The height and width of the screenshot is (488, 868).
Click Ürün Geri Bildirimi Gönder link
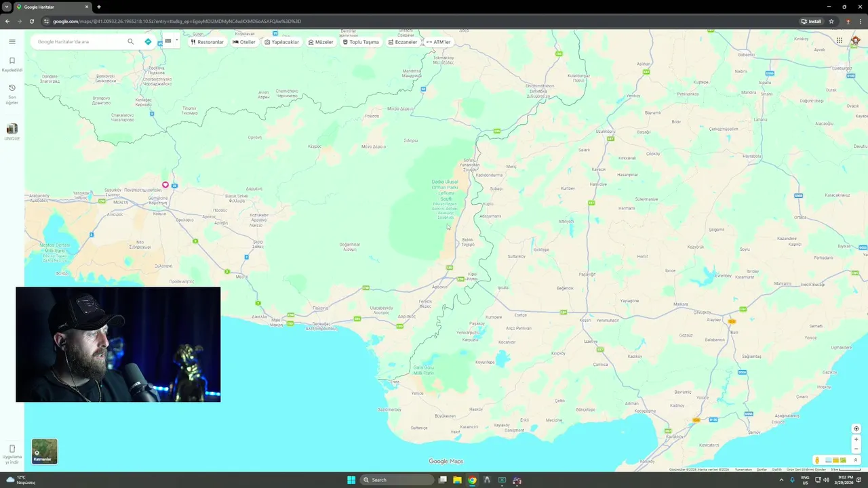point(806,469)
